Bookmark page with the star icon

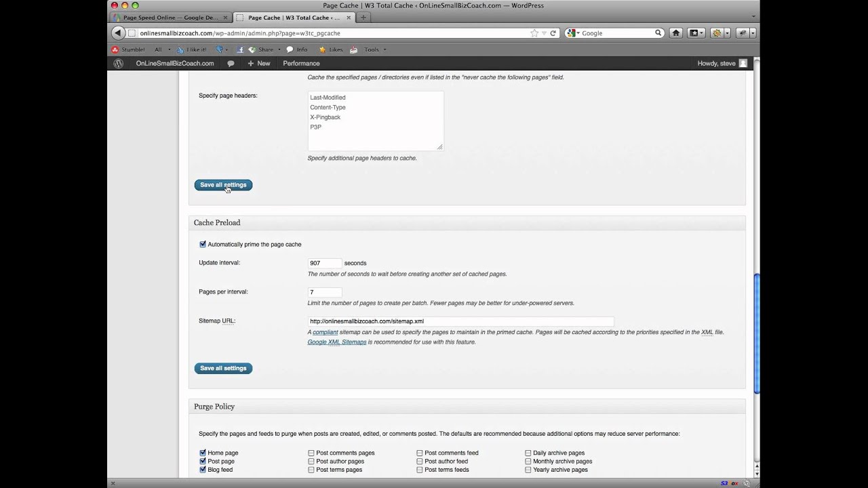[x=534, y=33]
